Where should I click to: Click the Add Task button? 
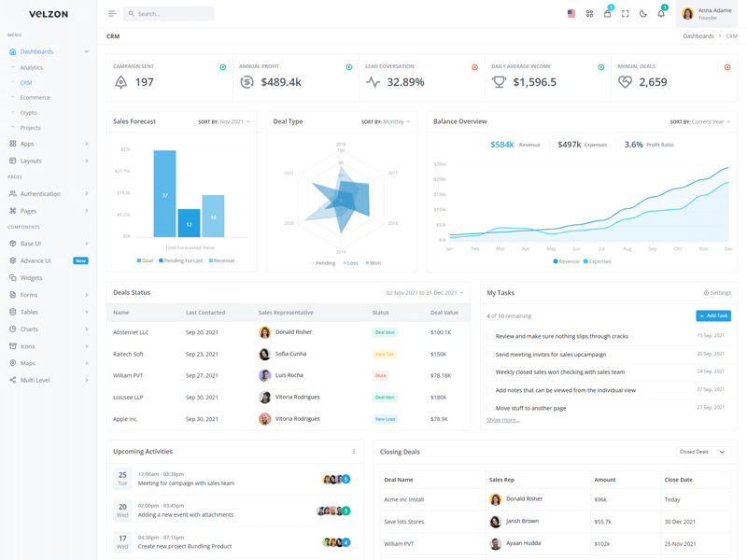click(713, 315)
